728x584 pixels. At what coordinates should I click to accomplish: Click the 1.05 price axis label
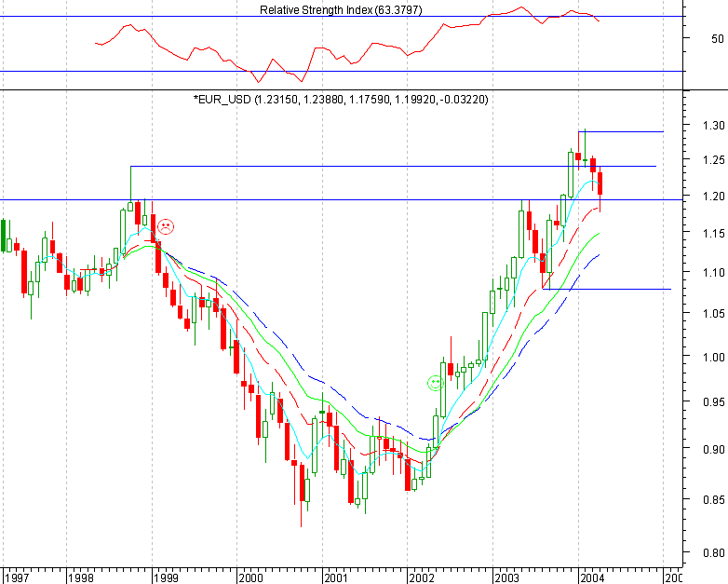pyautogui.click(x=713, y=314)
